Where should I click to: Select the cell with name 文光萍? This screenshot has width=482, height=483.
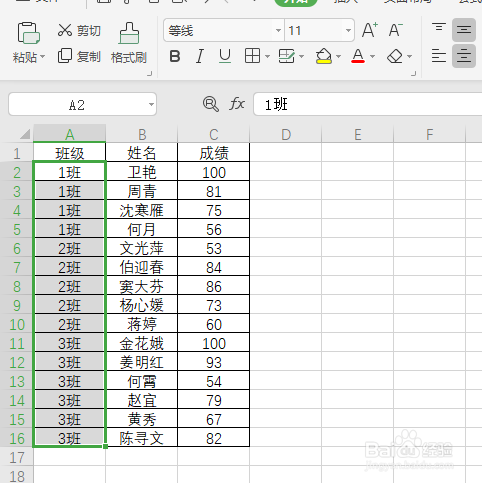142,248
